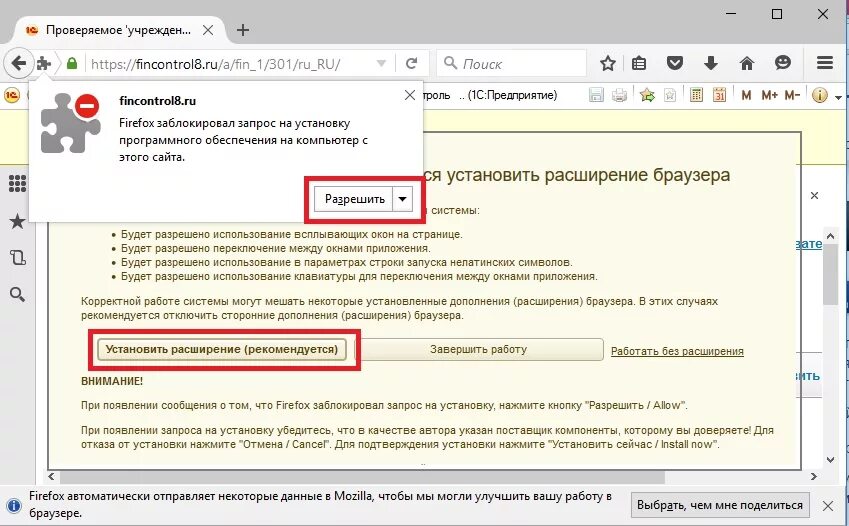Expand the small arrow next to the info icon
Image resolution: width=849 pixels, height=526 pixels.
pos(839,98)
